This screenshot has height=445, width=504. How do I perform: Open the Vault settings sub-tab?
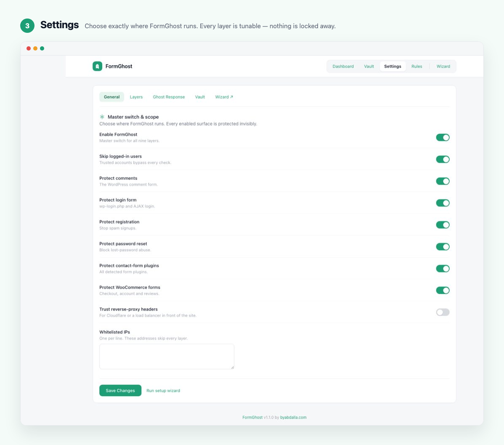pyautogui.click(x=200, y=97)
